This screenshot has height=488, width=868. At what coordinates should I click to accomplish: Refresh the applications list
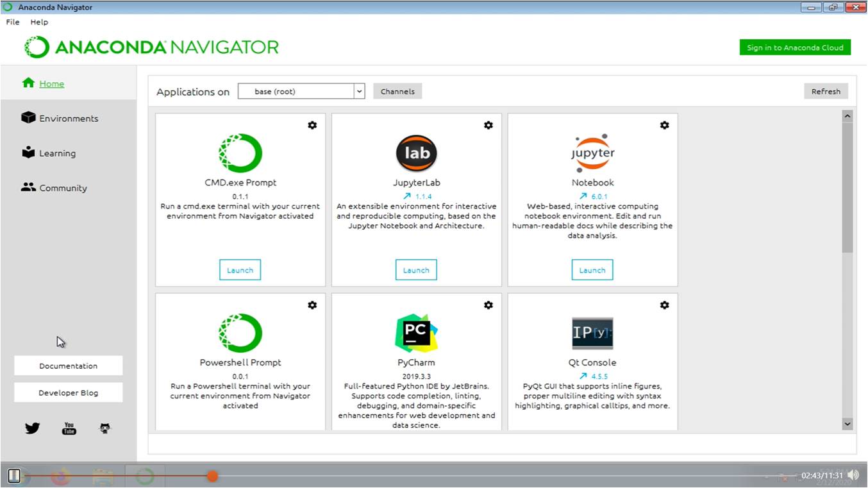point(826,90)
